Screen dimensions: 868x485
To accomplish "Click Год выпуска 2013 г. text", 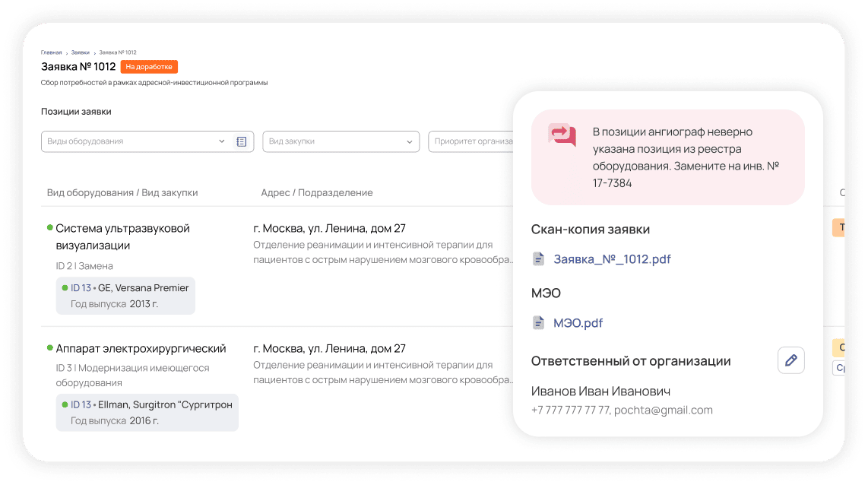I will (x=114, y=304).
